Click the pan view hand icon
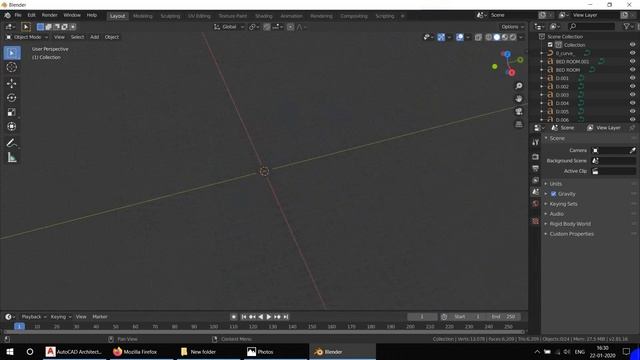Viewport: 640px width, 360px height. point(519,99)
